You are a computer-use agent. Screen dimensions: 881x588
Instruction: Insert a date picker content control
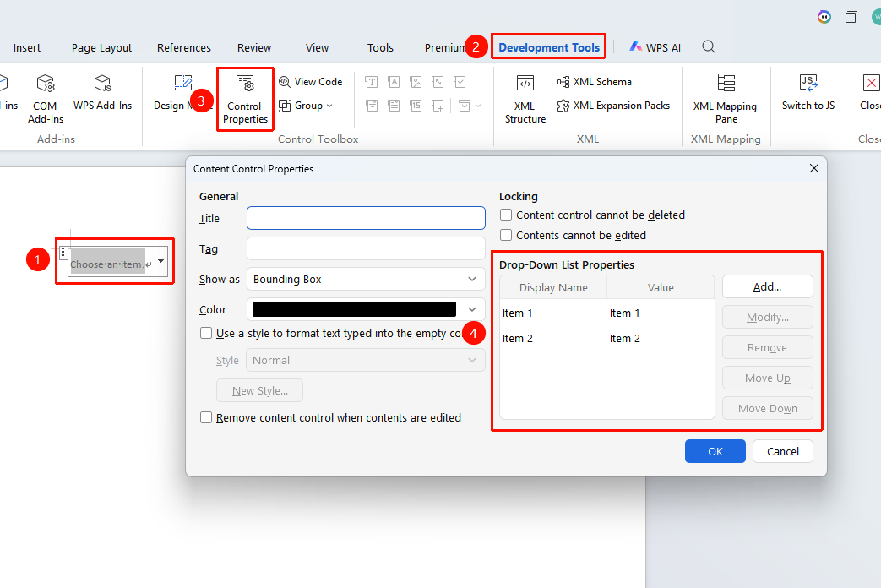coord(416,105)
